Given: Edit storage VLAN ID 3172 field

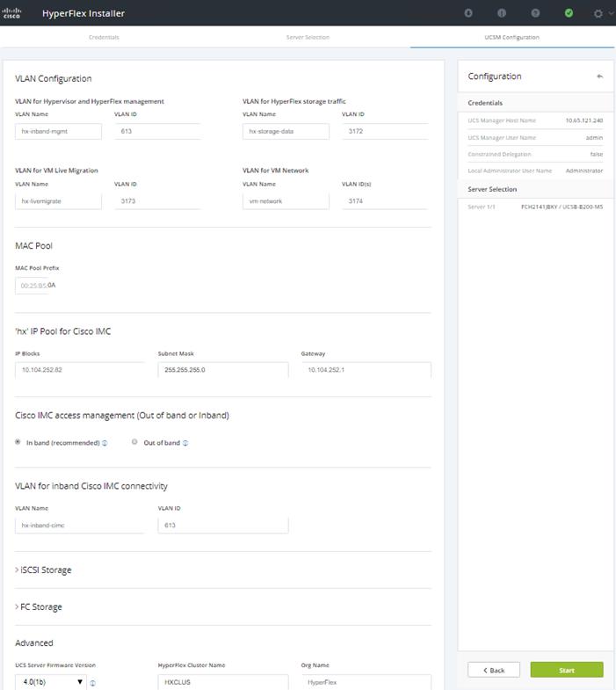Looking at the screenshot, I should click(x=385, y=131).
